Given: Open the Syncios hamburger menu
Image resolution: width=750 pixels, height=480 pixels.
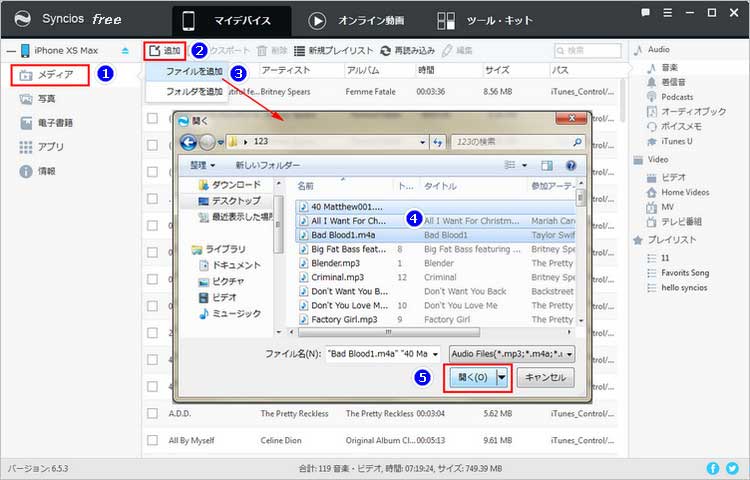Looking at the screenshot, I should (668, 13).
